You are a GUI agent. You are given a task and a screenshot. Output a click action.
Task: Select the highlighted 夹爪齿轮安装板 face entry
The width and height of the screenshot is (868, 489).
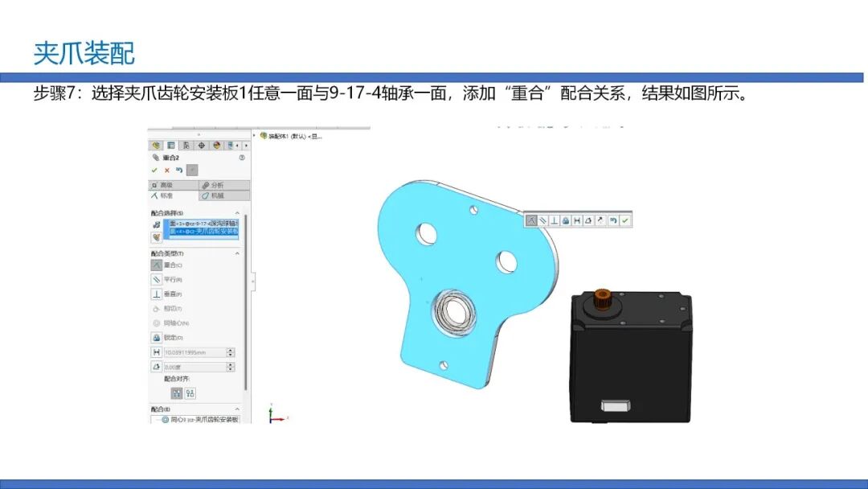click(203, 231)
